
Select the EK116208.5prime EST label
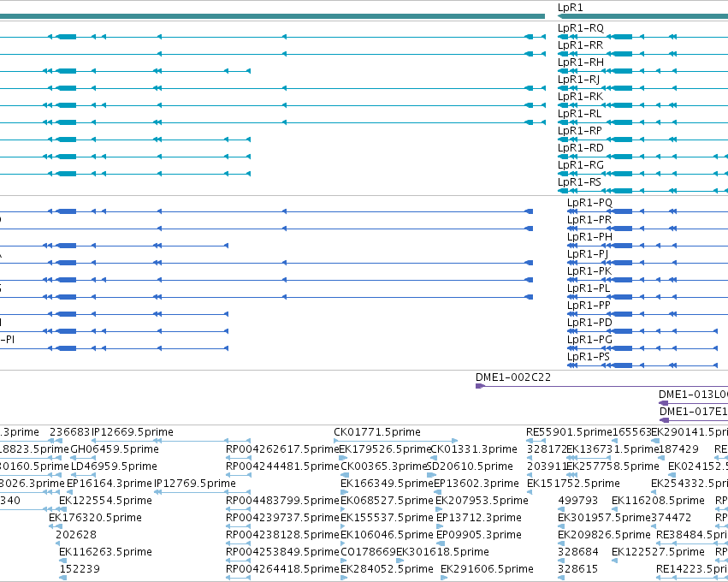pyautogui.click(x=658, y=501)
